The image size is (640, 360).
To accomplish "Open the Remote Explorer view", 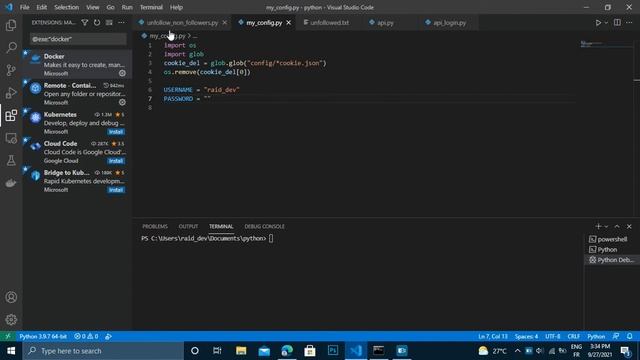I will coord(11,138).
